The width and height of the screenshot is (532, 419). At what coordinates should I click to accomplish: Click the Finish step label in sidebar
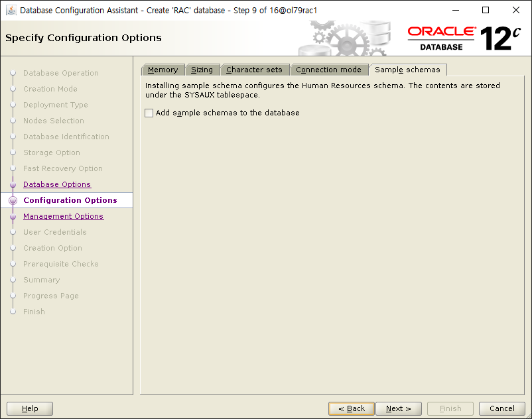[34, 312]
